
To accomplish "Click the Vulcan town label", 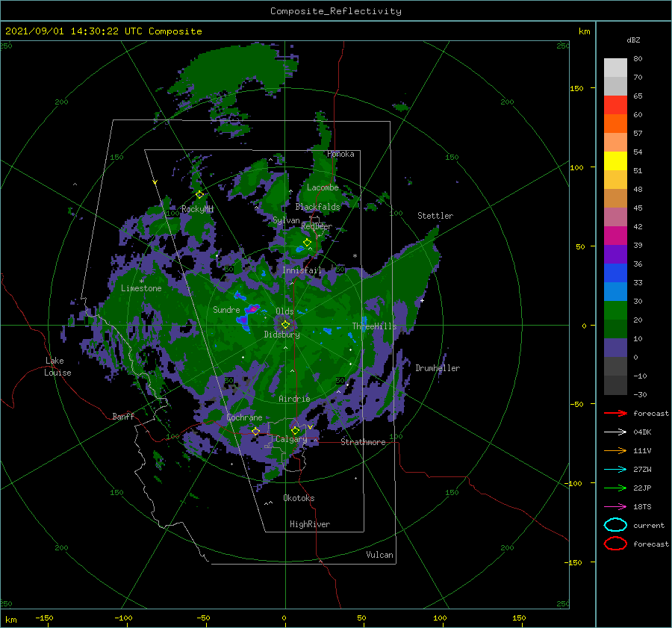I will [379, 555].
